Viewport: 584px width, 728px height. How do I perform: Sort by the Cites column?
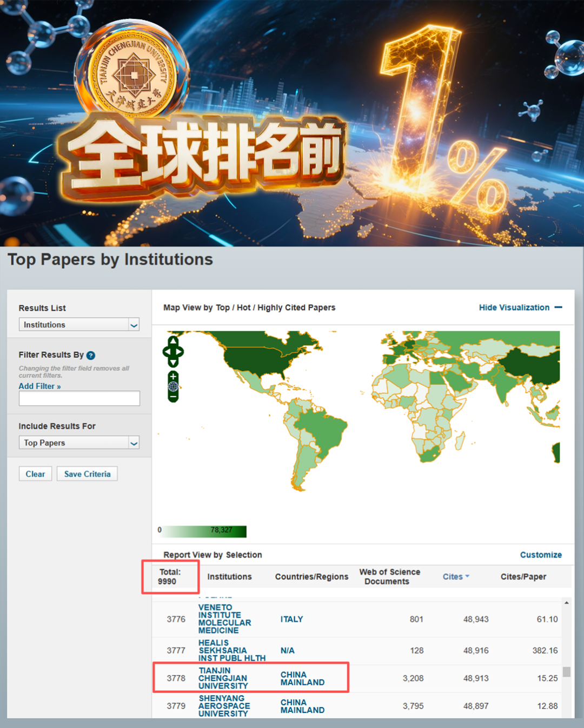click(x=455, y=577)
